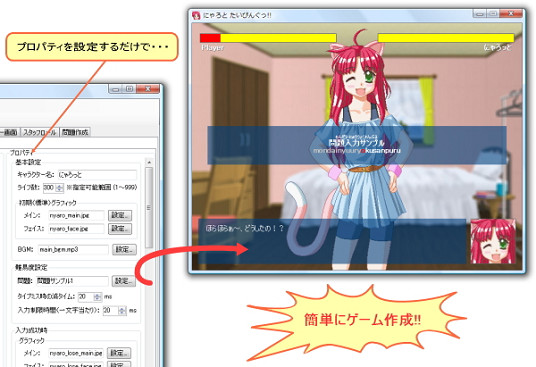Adjust the タイプミス時 time spinner arrows
This screenshot has height=367, width=536.
coord(97,297)
